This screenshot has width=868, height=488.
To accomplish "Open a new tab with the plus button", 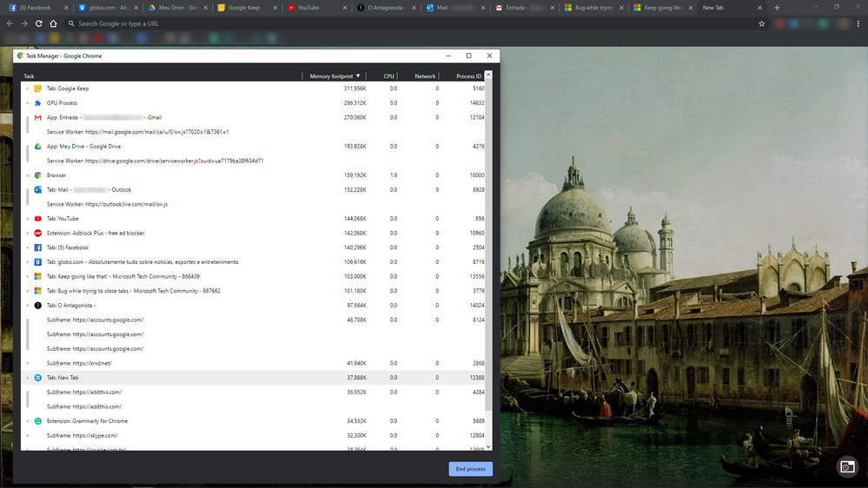I will [777, 8].
